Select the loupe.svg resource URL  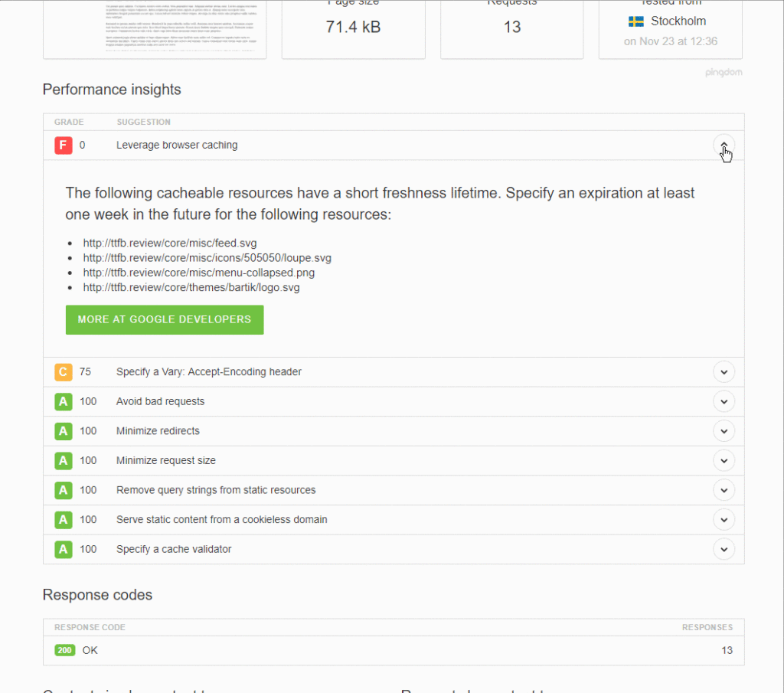coord(207,258)
